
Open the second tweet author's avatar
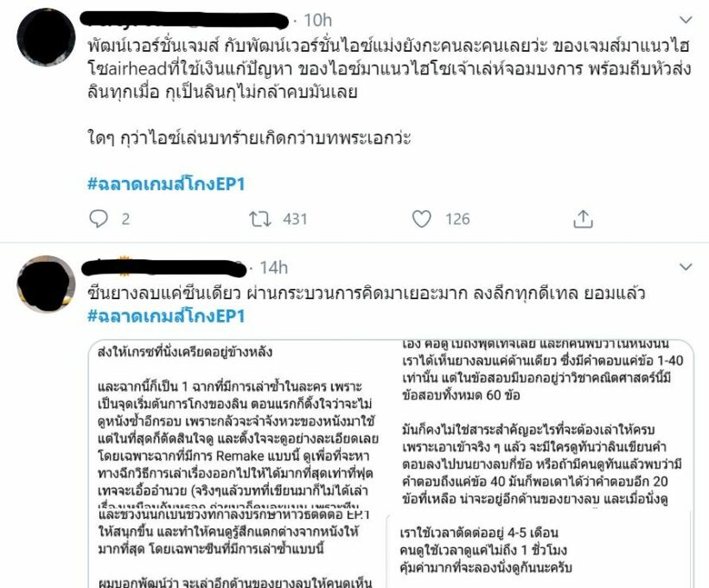click(46, 284)
